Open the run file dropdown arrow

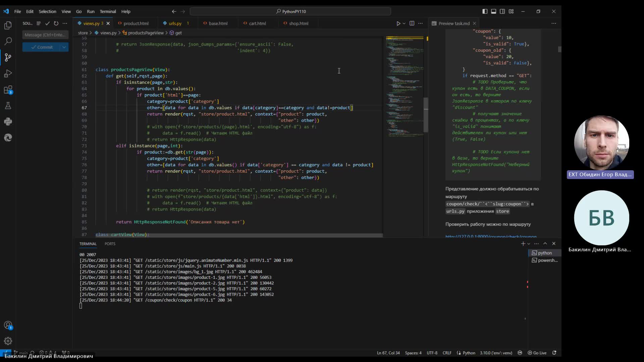tap(404, 23)
